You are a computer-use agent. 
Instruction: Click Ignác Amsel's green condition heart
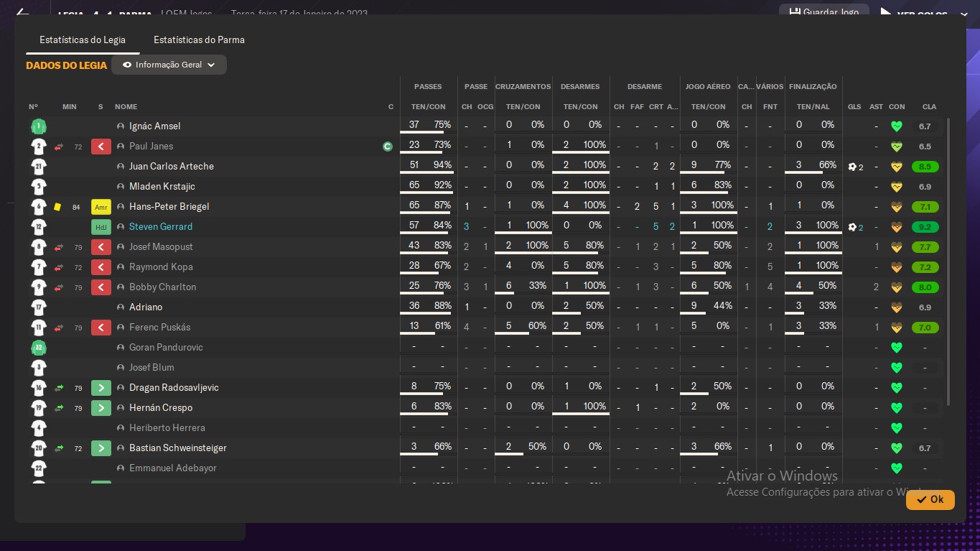(x=896, y=126)
